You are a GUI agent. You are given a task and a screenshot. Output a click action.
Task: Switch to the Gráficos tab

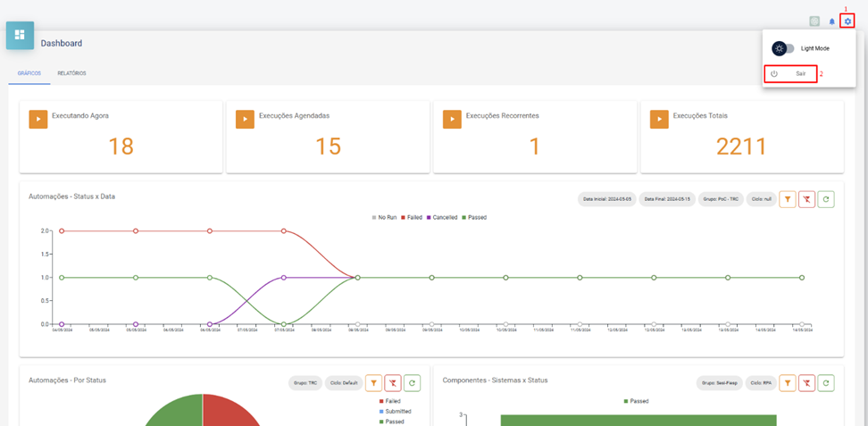(x=29, y=73)
